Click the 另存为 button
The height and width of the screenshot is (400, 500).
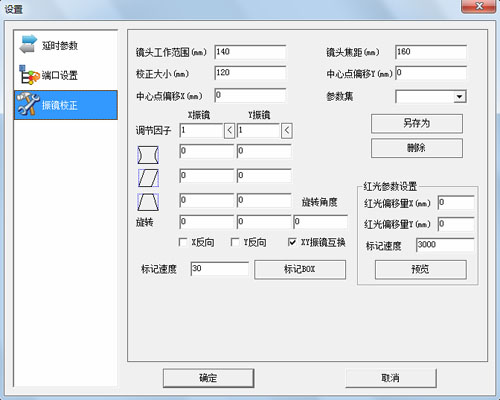click(x=417, y=123)
